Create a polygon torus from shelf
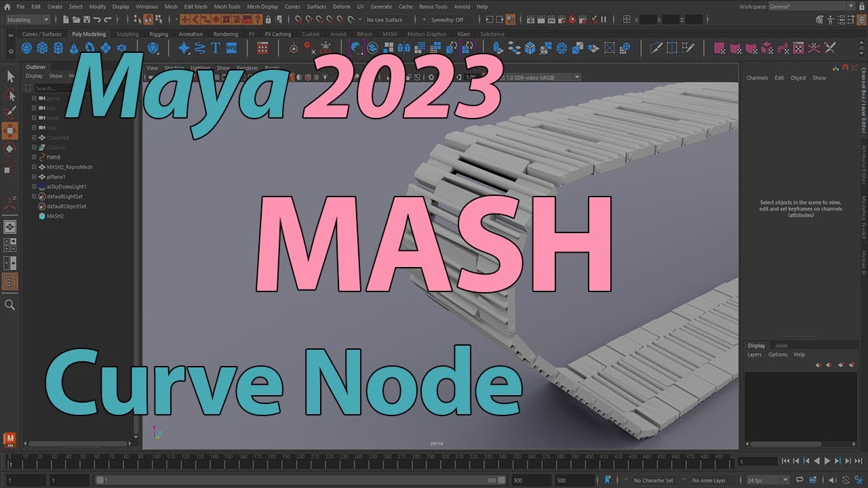 (90, 48)
